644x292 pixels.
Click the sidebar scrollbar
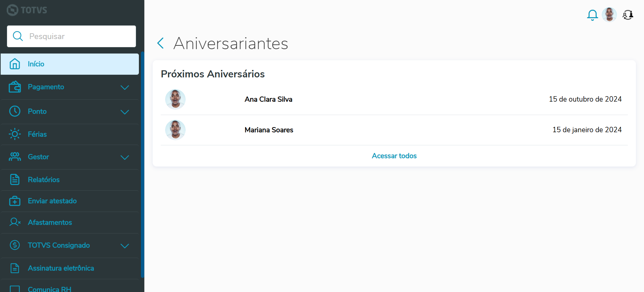pyautogui.click(x=143, y=165)
